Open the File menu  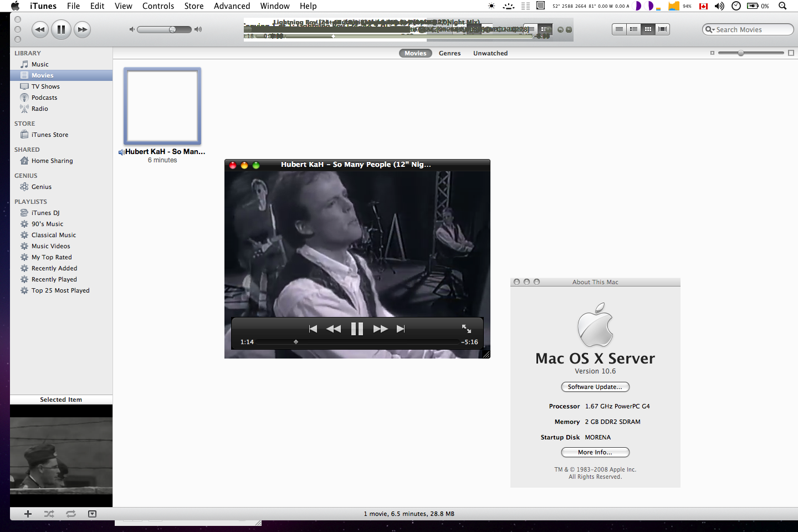(73, 6)
